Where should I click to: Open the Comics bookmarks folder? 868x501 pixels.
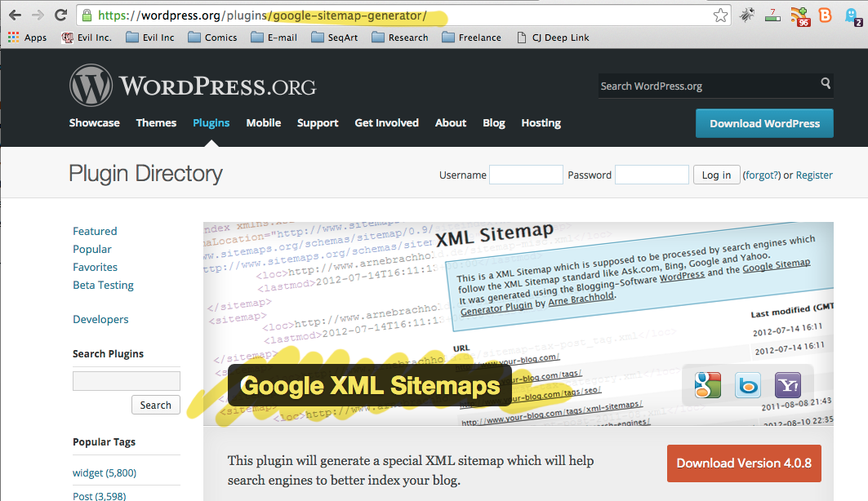point(212,38)
